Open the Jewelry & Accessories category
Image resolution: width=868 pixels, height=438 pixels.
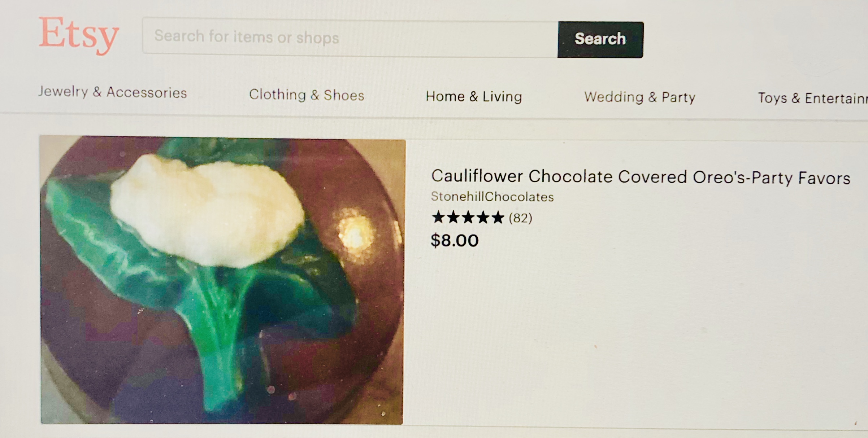pos(112,92)
